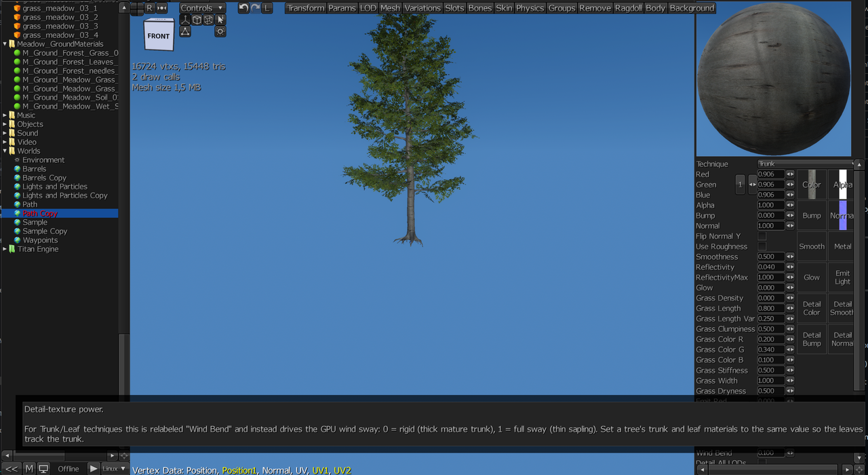This screenshot has height=475, width=868.
Task: Click the green M_Ground_Forest_Leaves material icon
Action: 17,62
